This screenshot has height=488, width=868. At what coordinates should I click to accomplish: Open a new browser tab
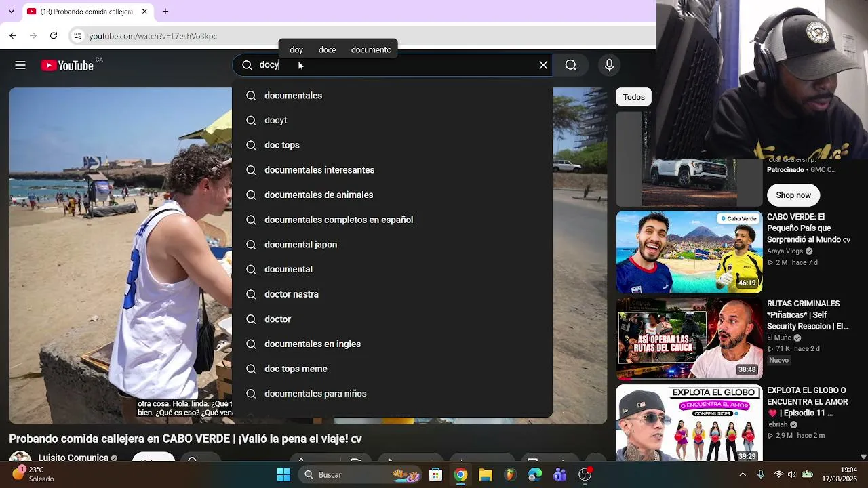pos(165,12)
